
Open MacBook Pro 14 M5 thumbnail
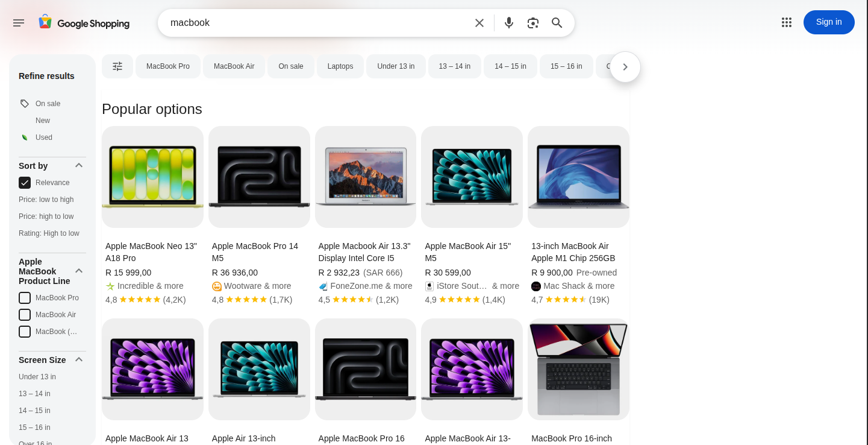[x=259, y=177]
